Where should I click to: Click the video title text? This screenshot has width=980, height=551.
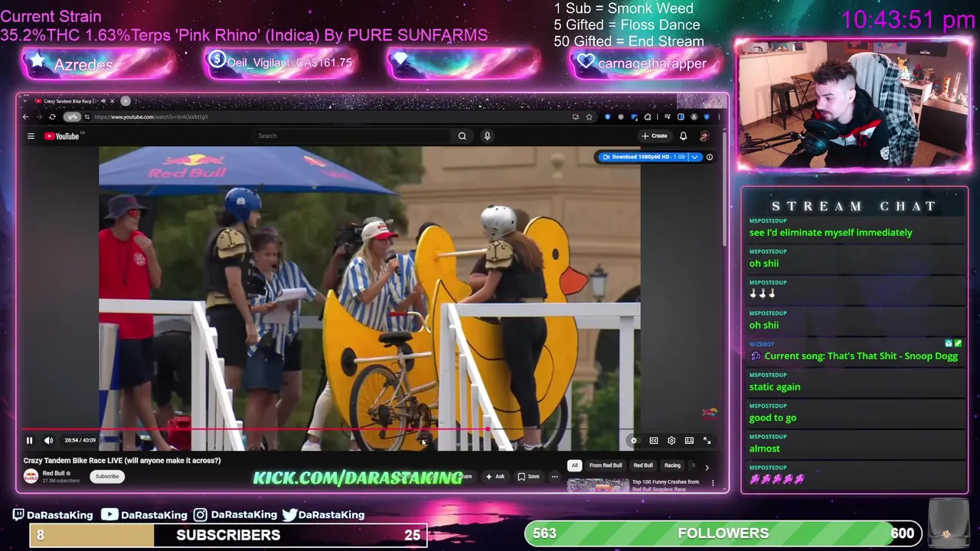click(122, 461)
